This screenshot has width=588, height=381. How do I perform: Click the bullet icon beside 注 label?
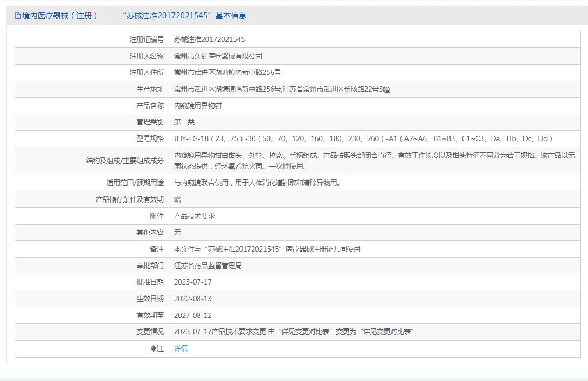(153, 349)
